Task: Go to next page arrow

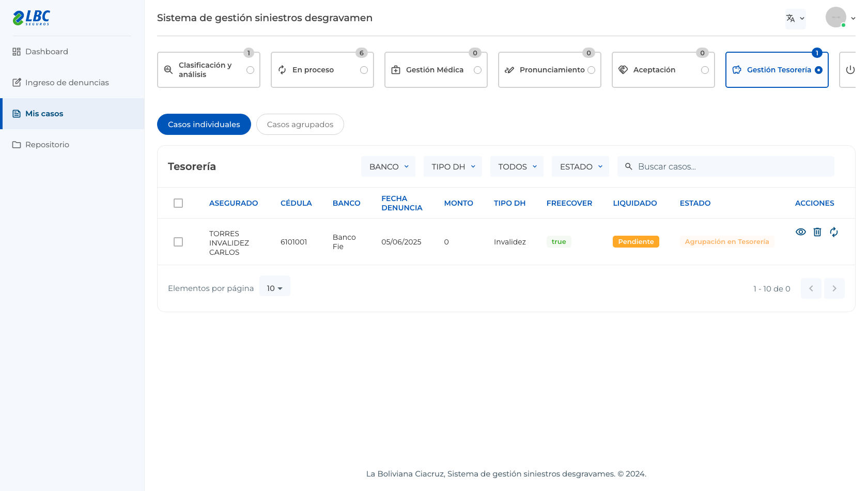Action: click(x=834, y=288)
